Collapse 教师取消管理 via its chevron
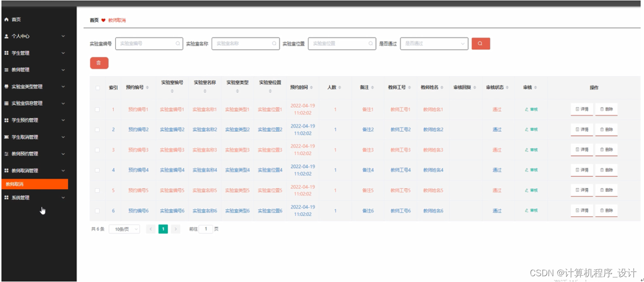The image size is (644, 282). (63, 170)
